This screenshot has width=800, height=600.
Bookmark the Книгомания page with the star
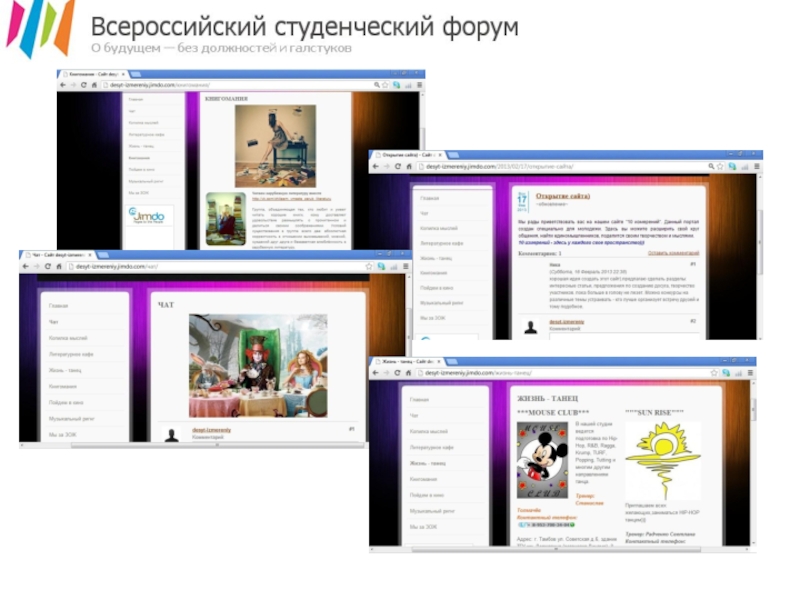386,85
